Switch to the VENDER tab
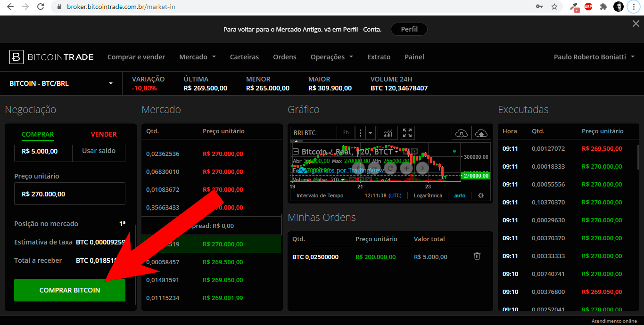644x325 pixels. tap(103, 134)
